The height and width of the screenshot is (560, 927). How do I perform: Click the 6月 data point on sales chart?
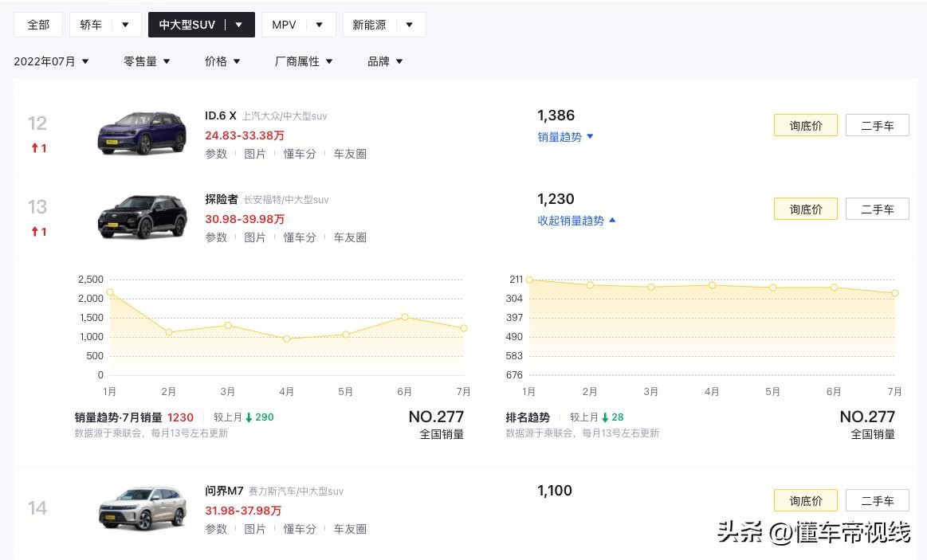[x=405, y=317]
